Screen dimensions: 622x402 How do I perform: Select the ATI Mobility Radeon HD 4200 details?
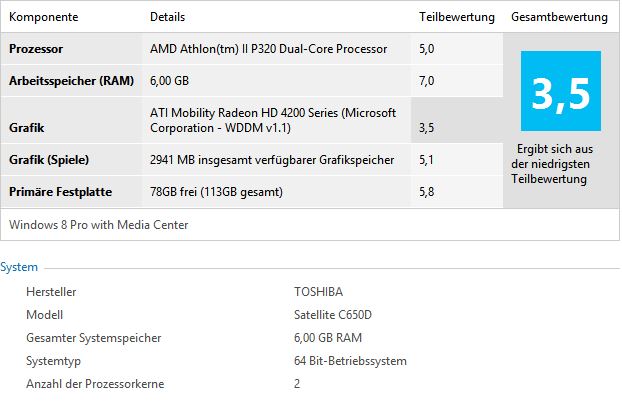point(273,120)
